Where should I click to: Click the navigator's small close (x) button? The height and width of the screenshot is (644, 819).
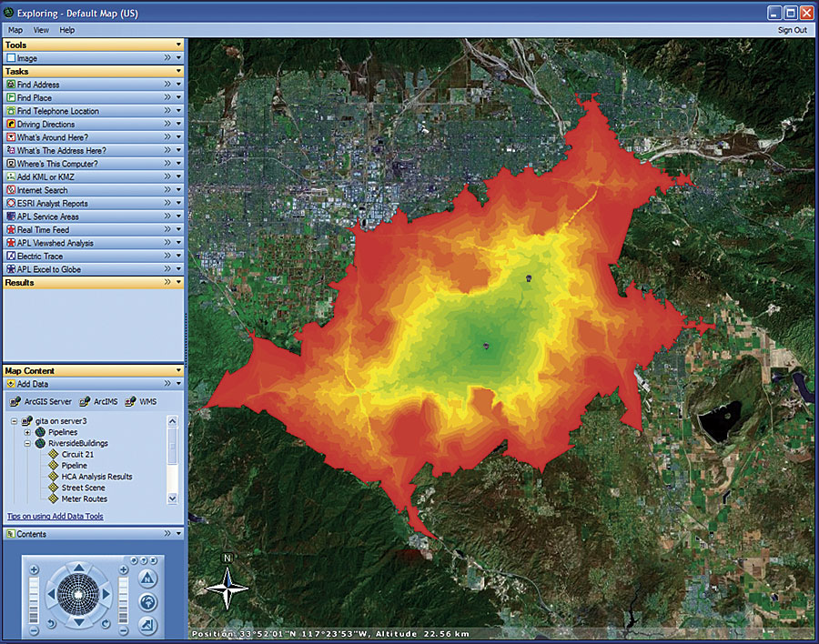(154, 560)
